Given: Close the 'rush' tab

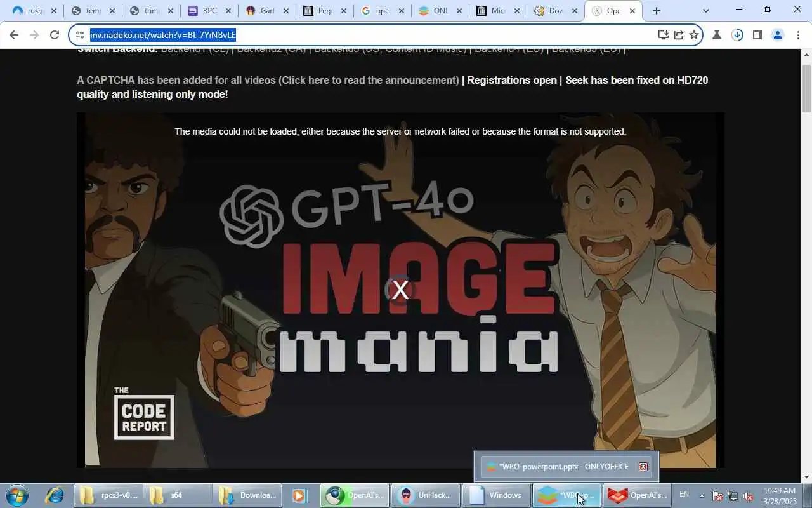Looking at the screenshot, I should click(x=54, y=11).
